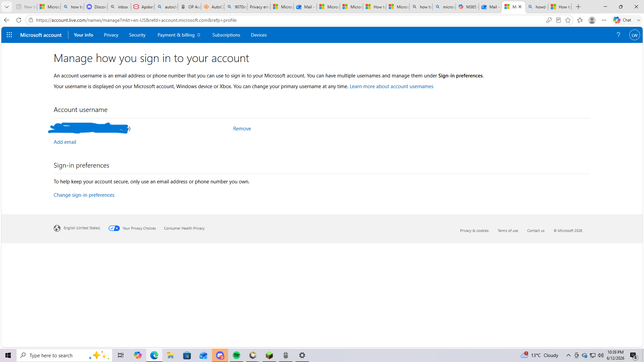This screenshot has width=644, height=362.
Task: Open Your Privacy Choices
Action: [x=132, y=228]
